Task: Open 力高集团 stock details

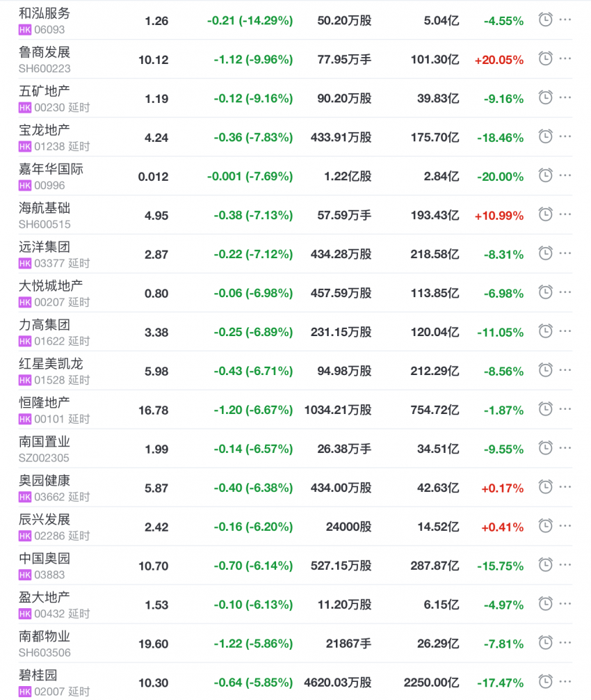Action: 44,325
